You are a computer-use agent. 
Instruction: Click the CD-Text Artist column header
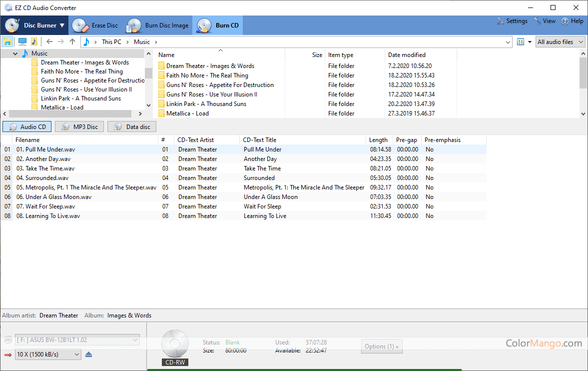195,139
